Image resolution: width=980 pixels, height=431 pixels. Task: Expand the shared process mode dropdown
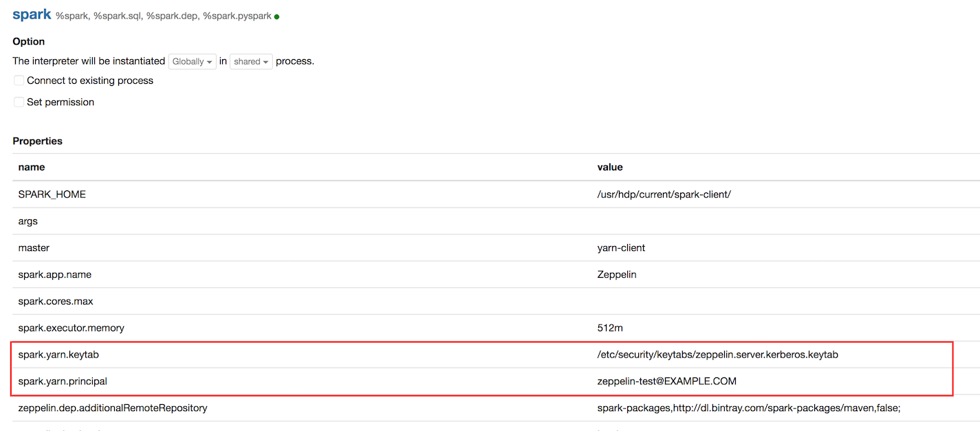pyautogui.click(x=251, y=61)
